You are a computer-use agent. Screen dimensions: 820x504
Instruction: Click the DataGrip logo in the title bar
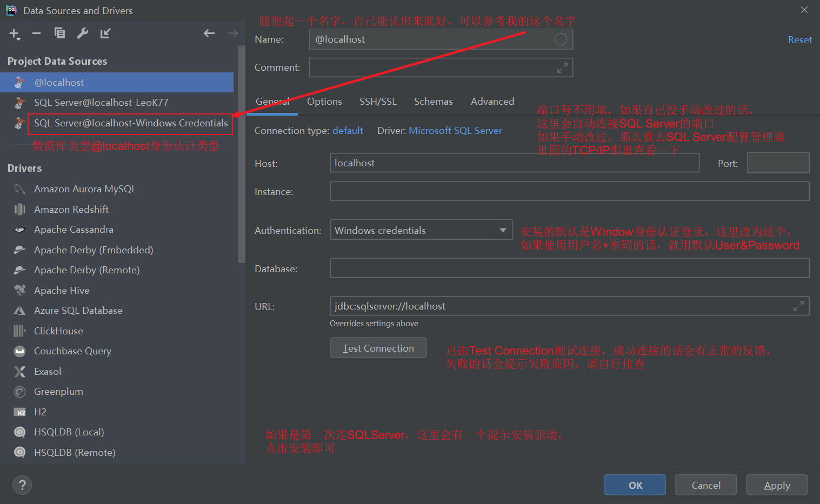11,10
